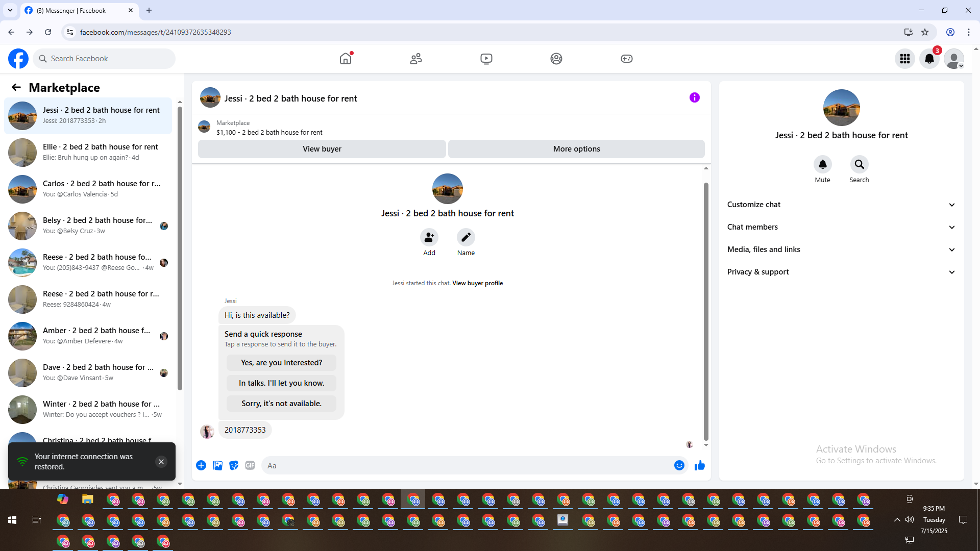Attach a photo with the image icon
The width and height of the screenshot is (980, 551).
tap(217, 465)
